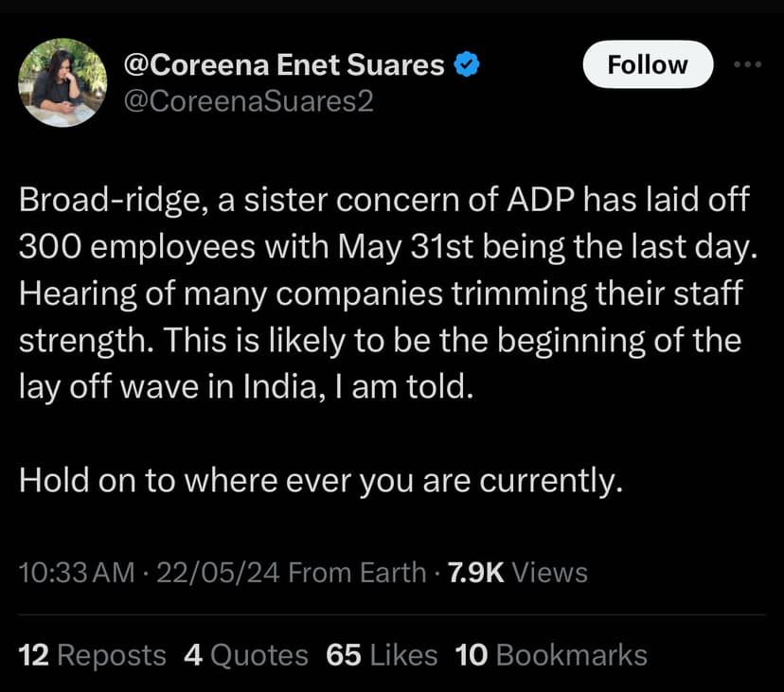Open the 4 Quotes list

click(246, 655)
